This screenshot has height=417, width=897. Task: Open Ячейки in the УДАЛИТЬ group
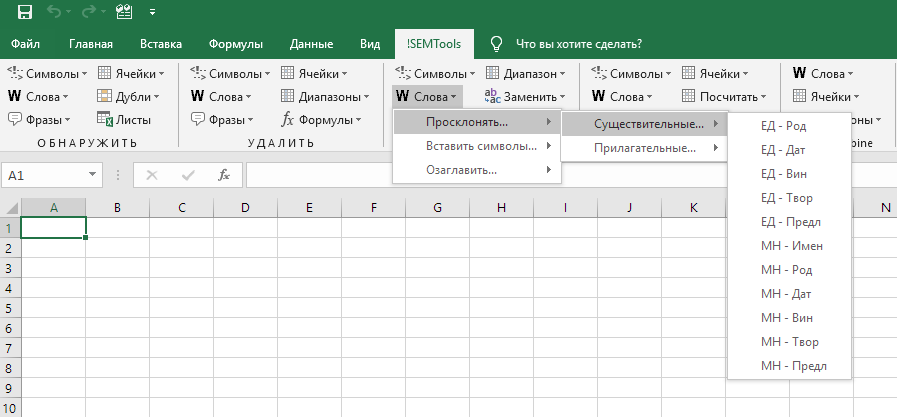pyautogui.click(x=314, y=74)
